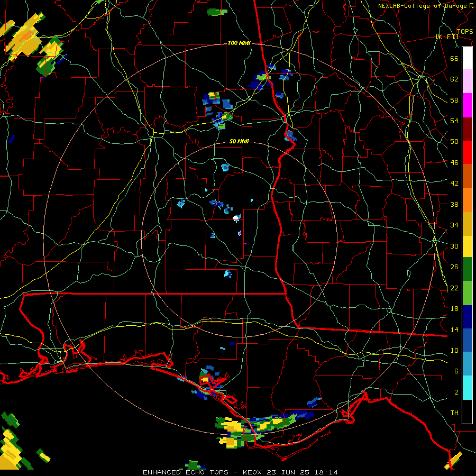
Task: Click the 26 legend value
Action: [x=454, y=267]
